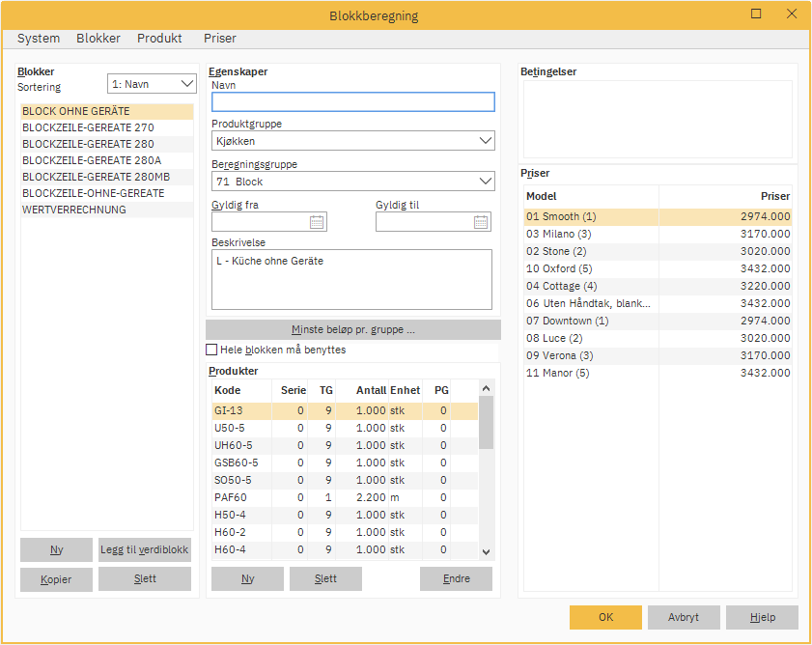Image resolution: width=812 pixels, height=645 pixels.
Task: Open the Gyldig til calendar picker
Action: coord(481,222)
